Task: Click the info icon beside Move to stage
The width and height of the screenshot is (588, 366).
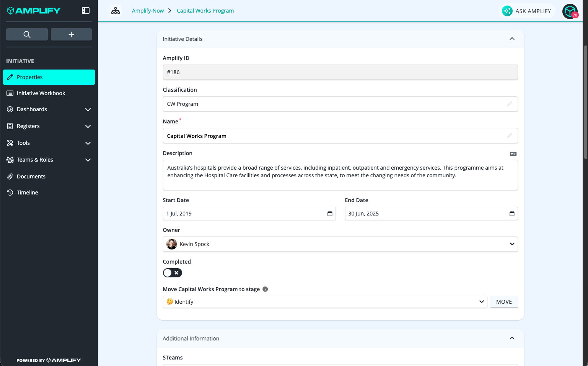Action: [x=265, y=289]
